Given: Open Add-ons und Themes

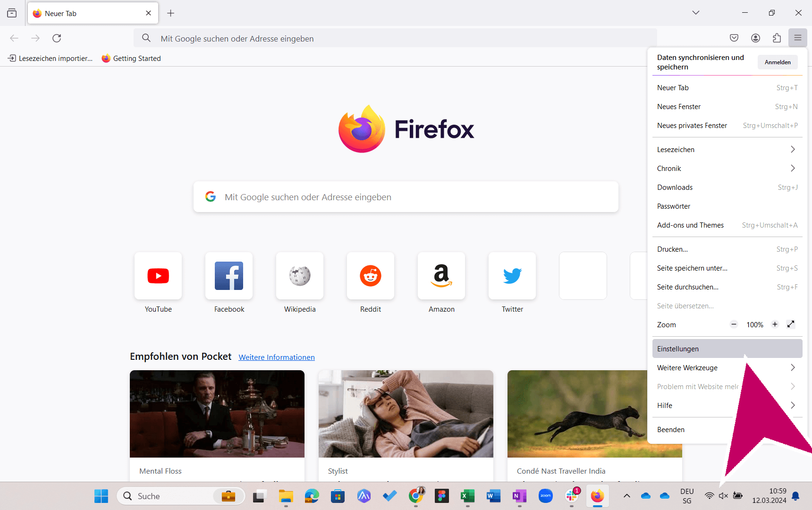Looking at the screenshot, I should coord(727,225).
